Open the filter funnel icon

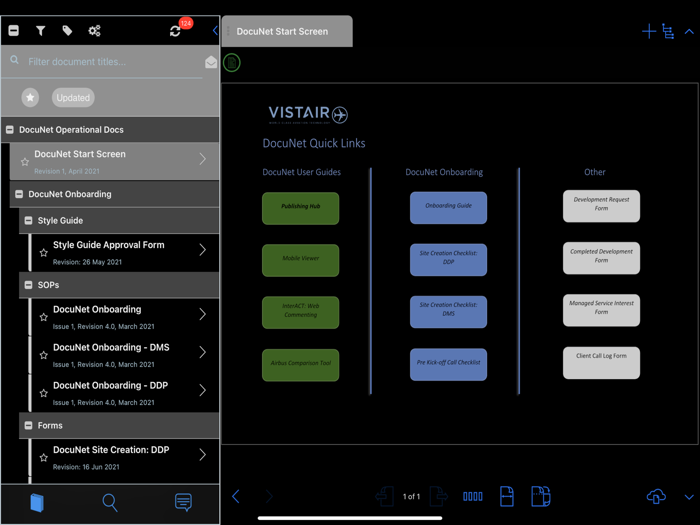pyautogui.click(x=41, y=31)
